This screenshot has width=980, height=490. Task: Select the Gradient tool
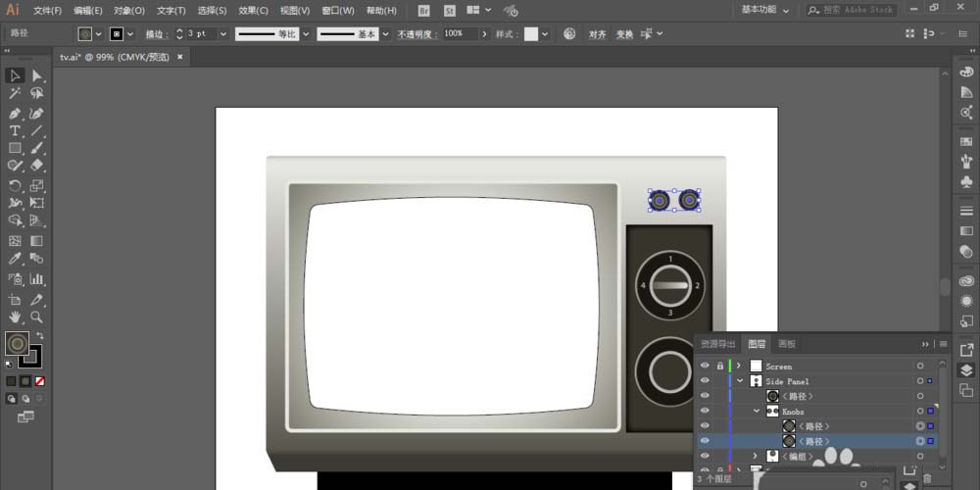pos(37,241)
